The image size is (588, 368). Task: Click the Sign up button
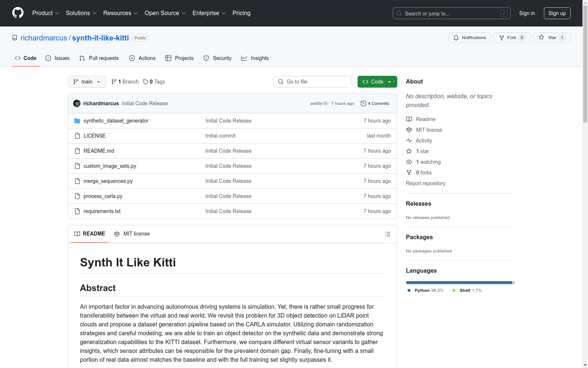click(557, 13)
